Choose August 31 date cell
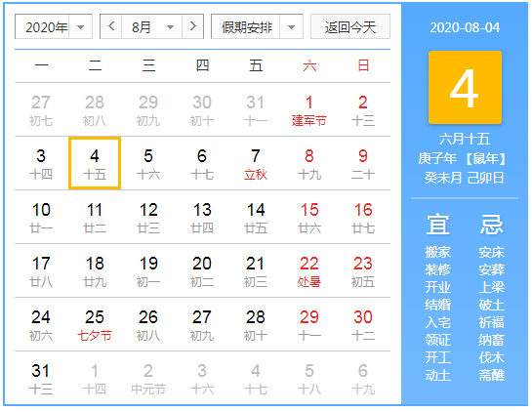The width and height of the screenshot is (532, 412). click(41, 378)
